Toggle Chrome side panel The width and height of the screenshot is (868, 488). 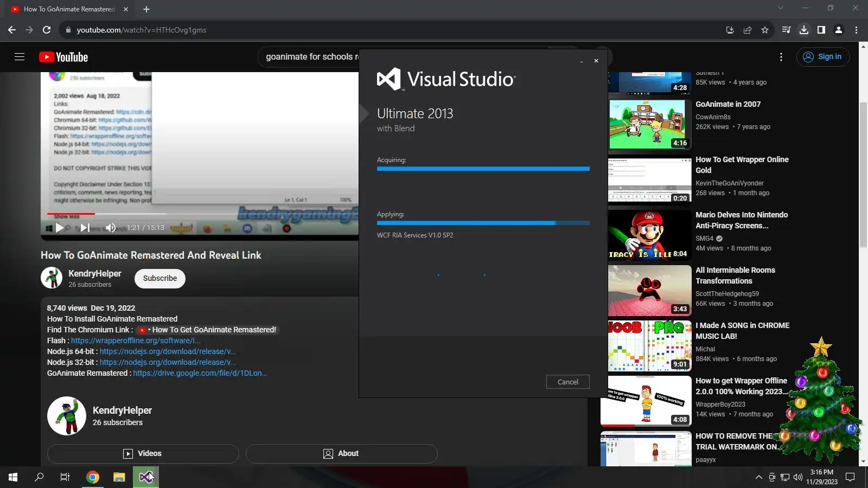click(821, 30)
